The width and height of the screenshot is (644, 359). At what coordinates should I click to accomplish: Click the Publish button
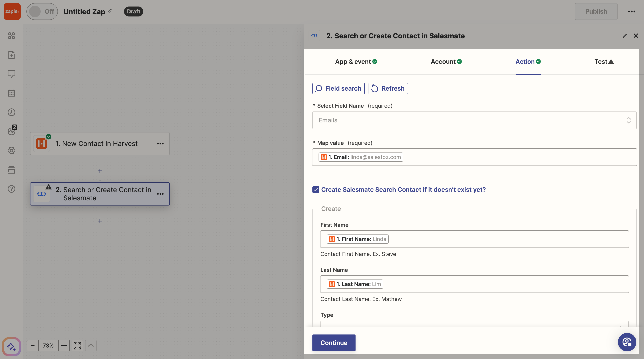pos(596,11)
